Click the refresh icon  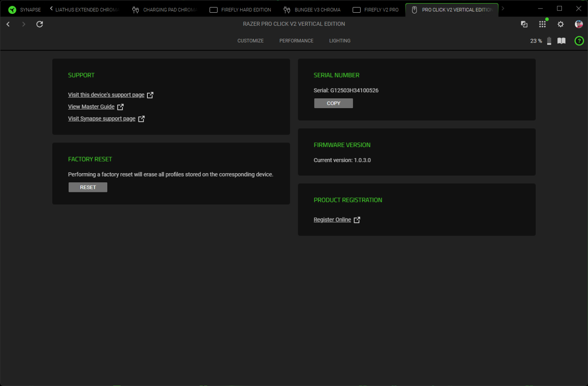pos(40,24)
